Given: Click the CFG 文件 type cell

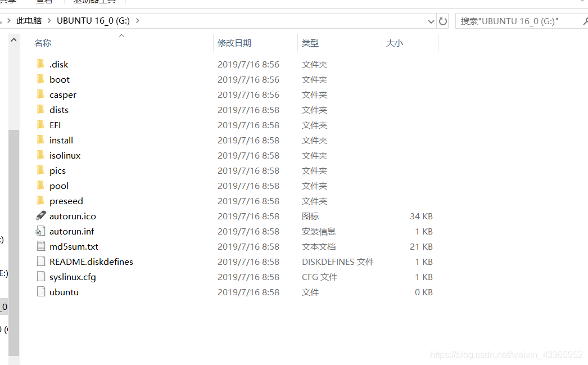Looking at the screenshot, I should coord(319,277).
